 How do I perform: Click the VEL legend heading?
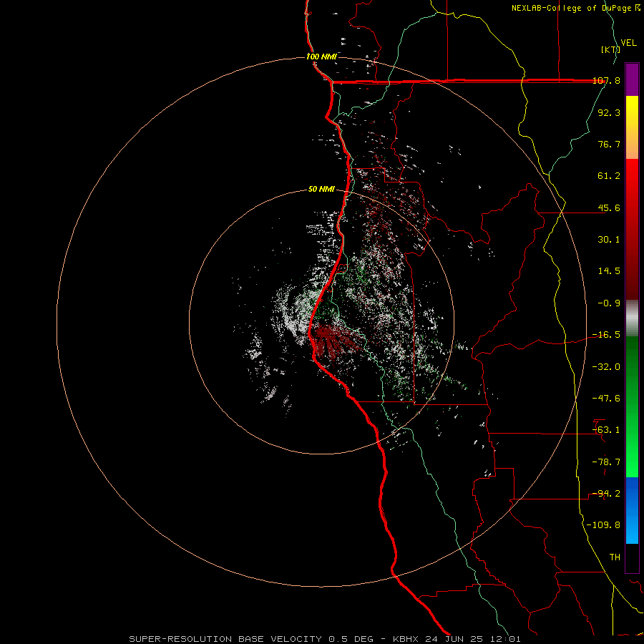pos(628,43)
